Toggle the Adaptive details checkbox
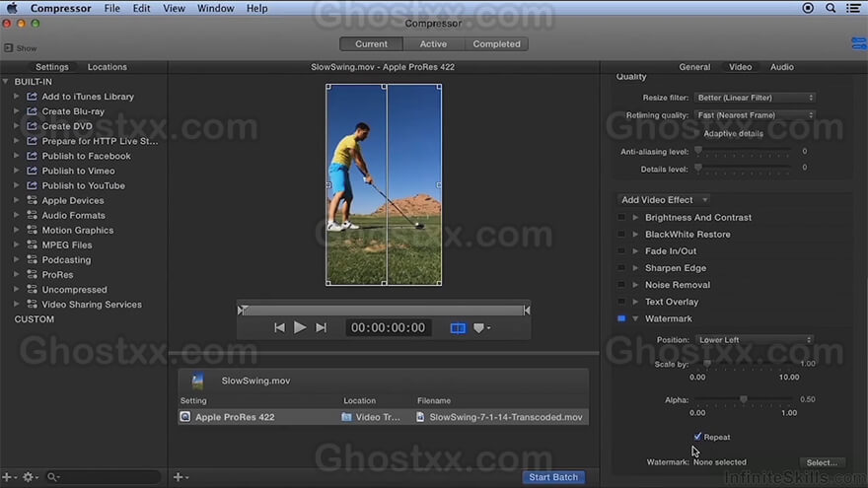 (x=697, y=133)
